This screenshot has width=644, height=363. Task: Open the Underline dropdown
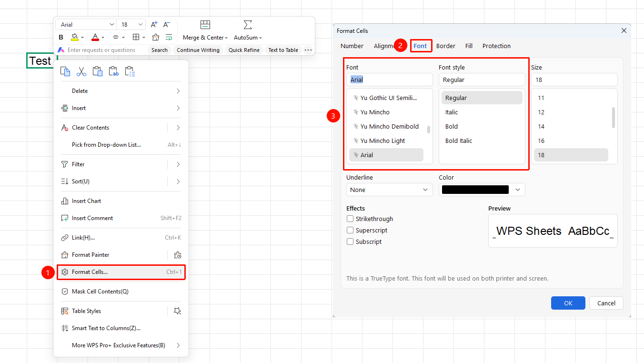pos(390,190)
